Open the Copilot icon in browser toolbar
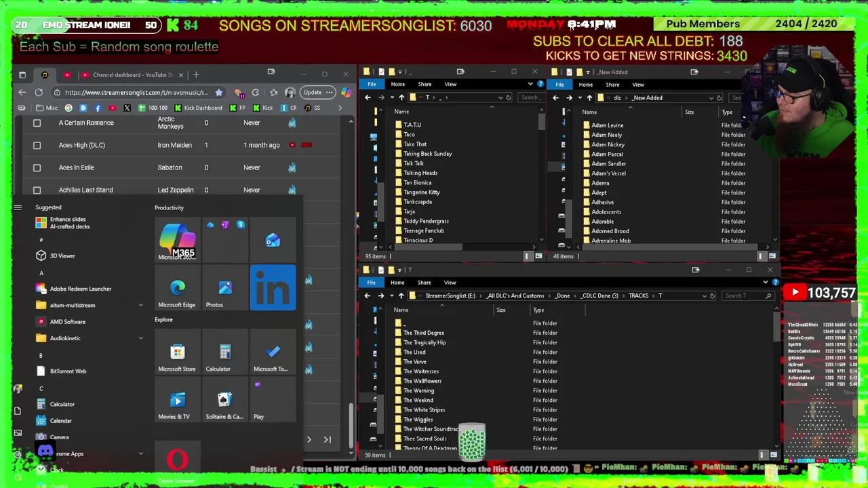Image resolution: width=868 pixels, height=488 pixels. pyautogui.click(x=347, y=92)
